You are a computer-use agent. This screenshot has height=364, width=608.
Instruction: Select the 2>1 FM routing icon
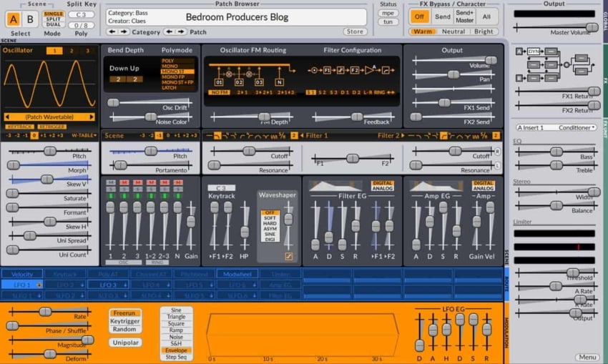(x=242, y=93)
